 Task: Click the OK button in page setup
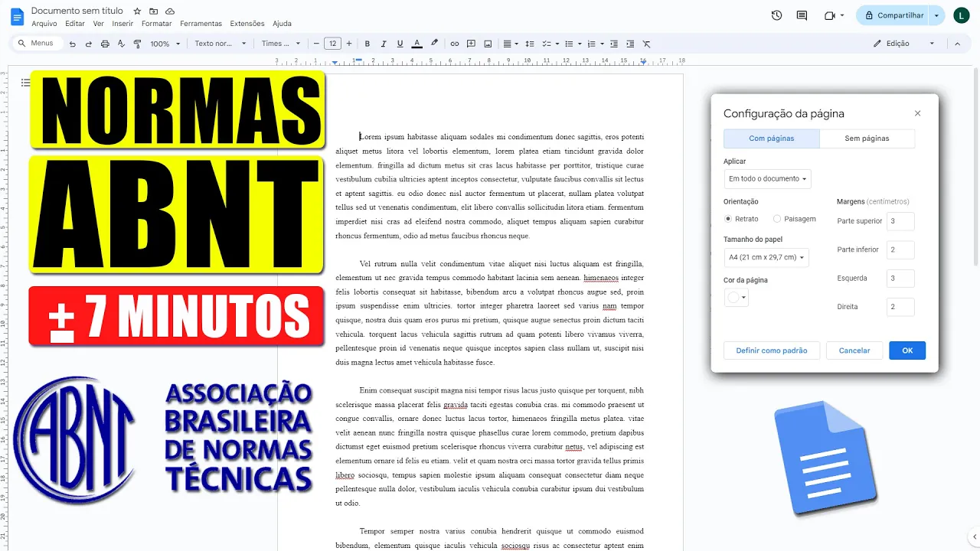(x=907, y=350)
